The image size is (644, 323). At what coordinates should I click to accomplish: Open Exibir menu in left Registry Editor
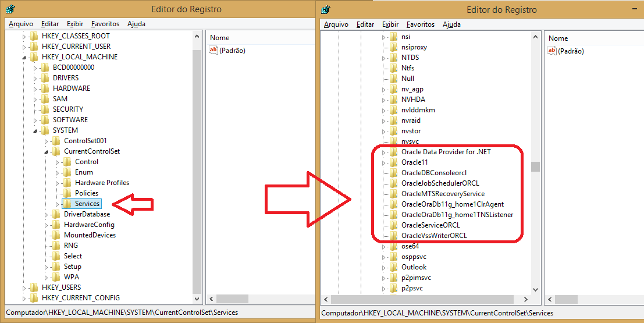pyautogui.click(x=75, y=24)
